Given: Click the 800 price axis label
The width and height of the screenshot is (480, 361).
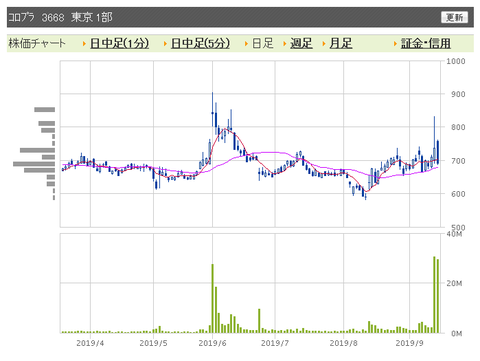Looking at the screenshot, I should pos(458,127).
